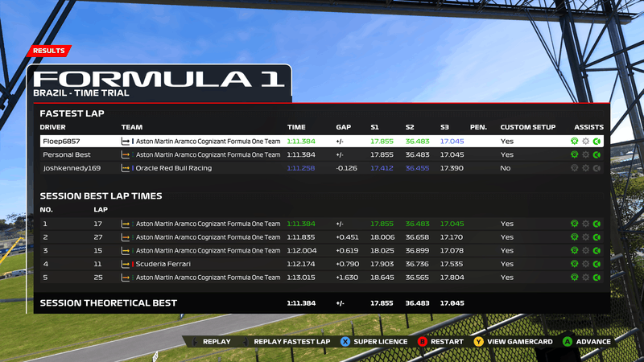
Task: Click the +1.630 gap value
Action: (348, 278)
